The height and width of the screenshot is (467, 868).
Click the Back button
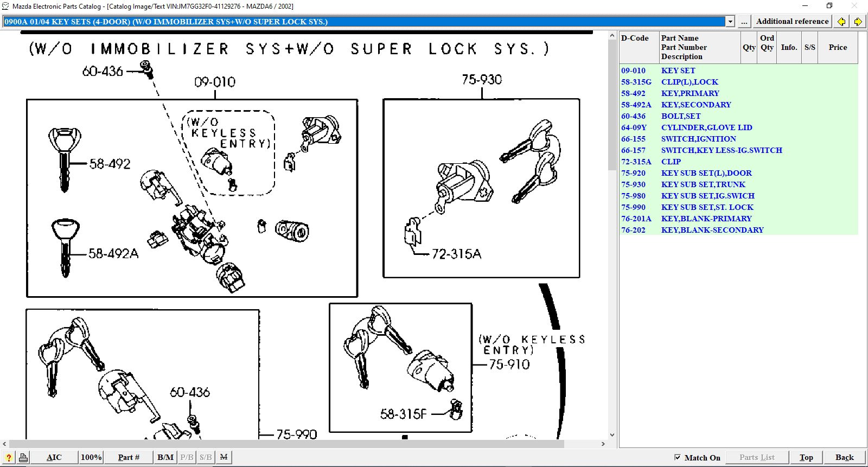tap(845, 457)
